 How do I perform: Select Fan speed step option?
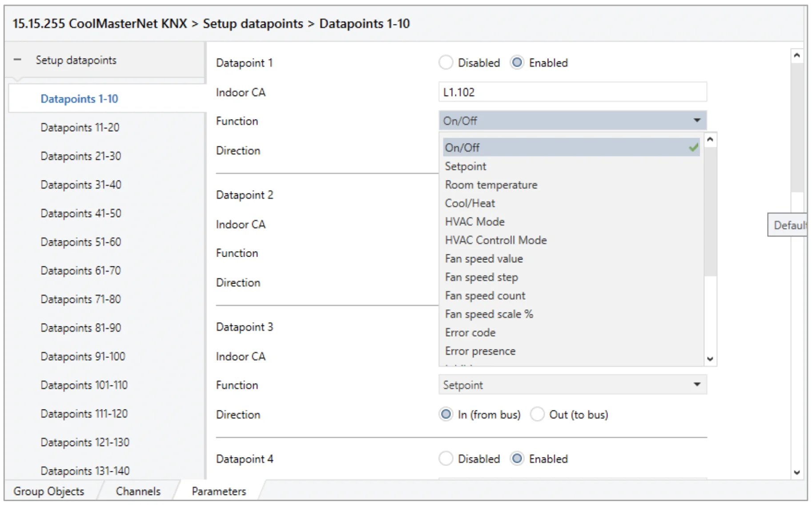[x=481, y=277]
